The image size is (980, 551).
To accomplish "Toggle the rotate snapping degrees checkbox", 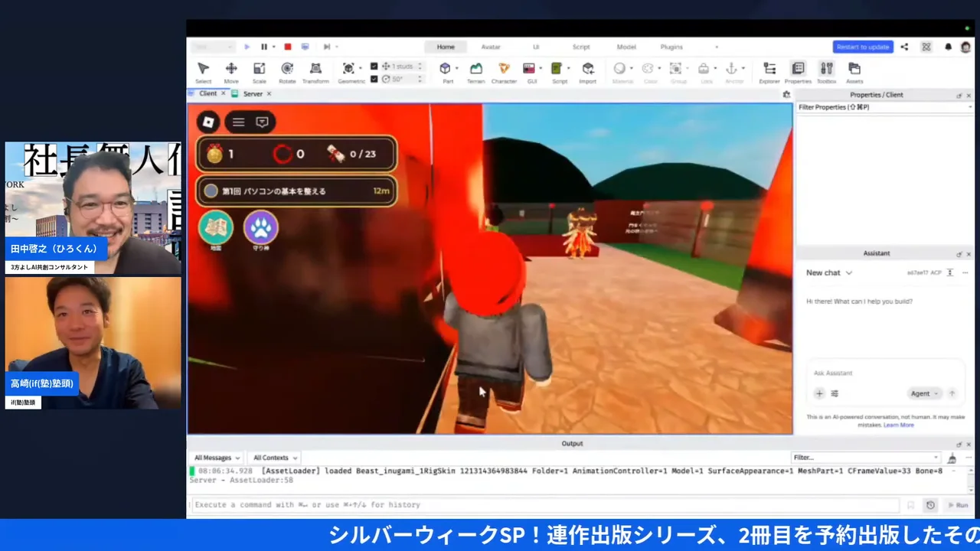I will click(x=374, y=79).
